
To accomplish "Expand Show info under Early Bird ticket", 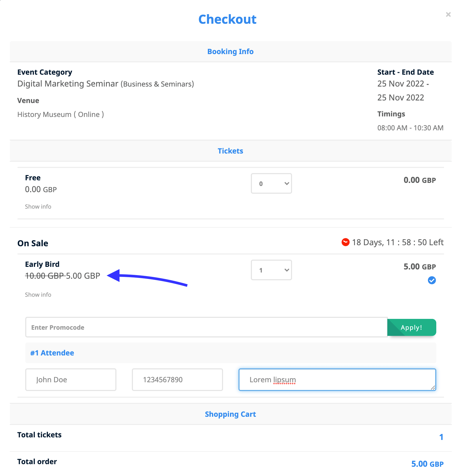I will (x=38, y=294).
